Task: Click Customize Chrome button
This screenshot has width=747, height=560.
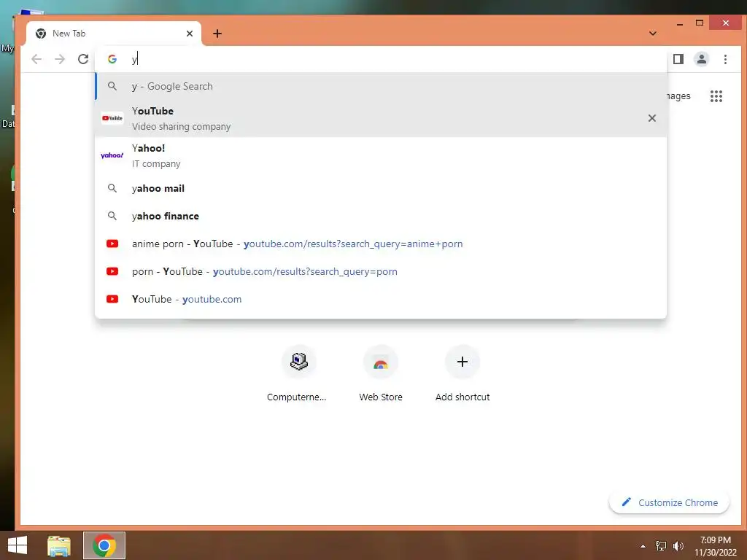Action: (669, 503)
